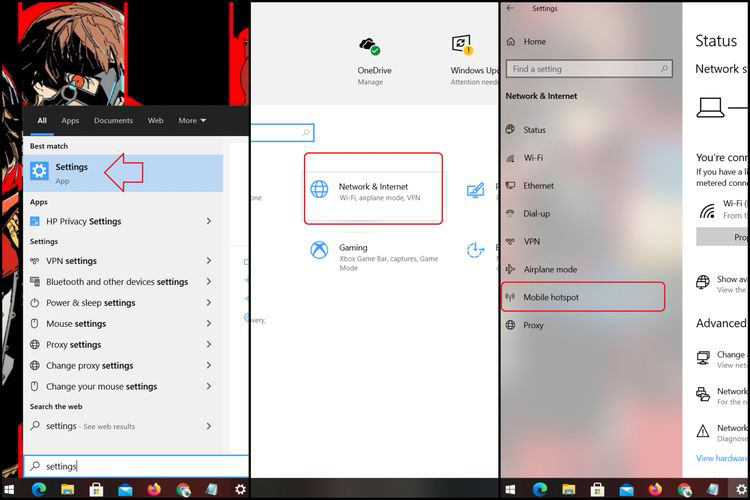Click the Home icon in Settings sidebar
Viewport: 750px width, 500px height.
(511, 42)
